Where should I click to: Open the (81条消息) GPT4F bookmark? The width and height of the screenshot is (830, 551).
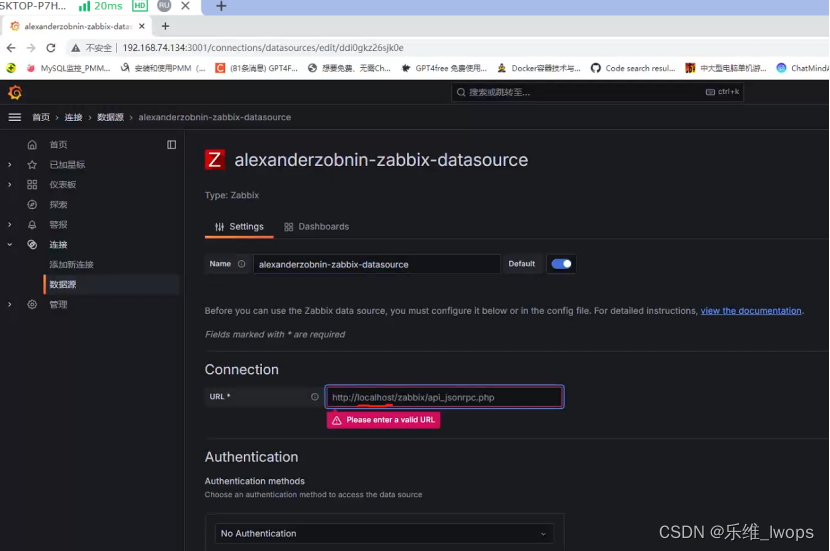pos(257,68)
